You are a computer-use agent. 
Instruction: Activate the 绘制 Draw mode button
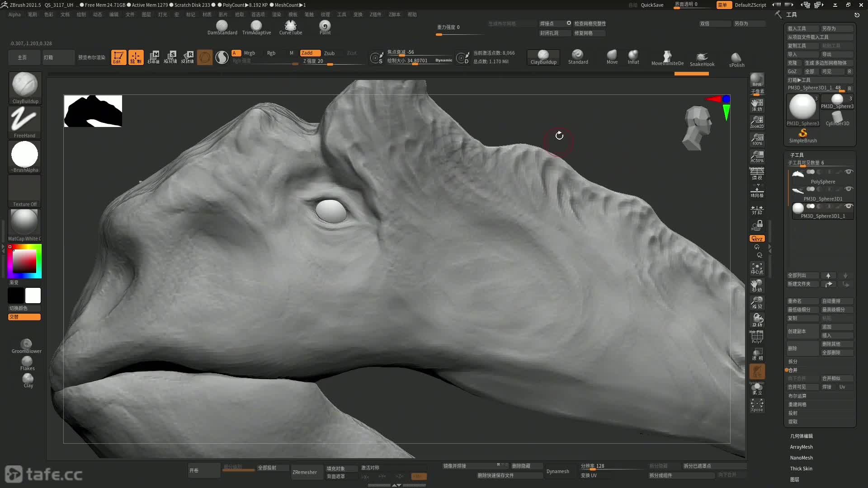point(136,57)
